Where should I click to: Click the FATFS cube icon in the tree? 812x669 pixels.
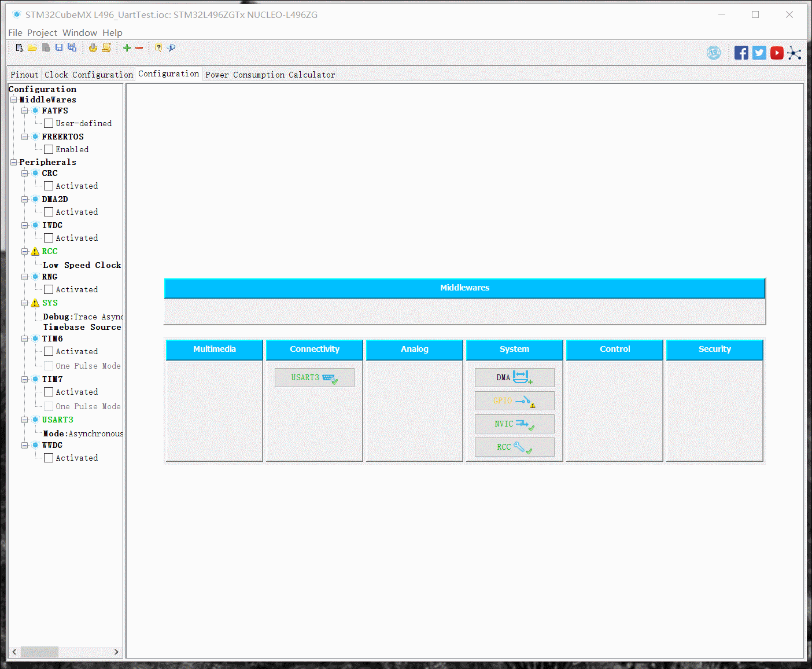coord(35,111)
